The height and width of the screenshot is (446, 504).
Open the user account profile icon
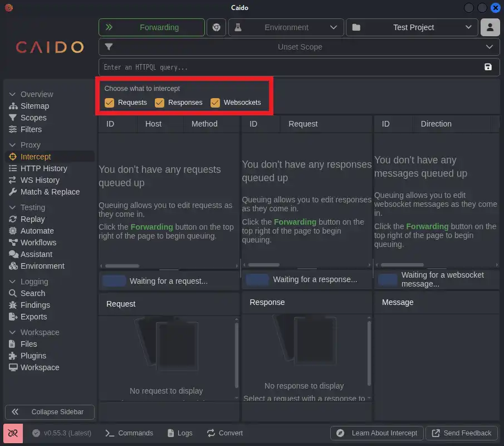tap(490, 27)
